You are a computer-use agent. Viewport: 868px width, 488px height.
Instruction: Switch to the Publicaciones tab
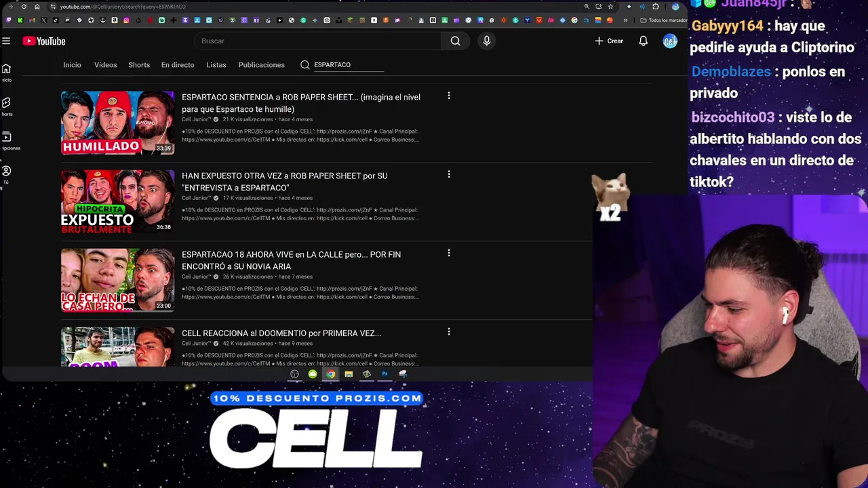(261, 64)
